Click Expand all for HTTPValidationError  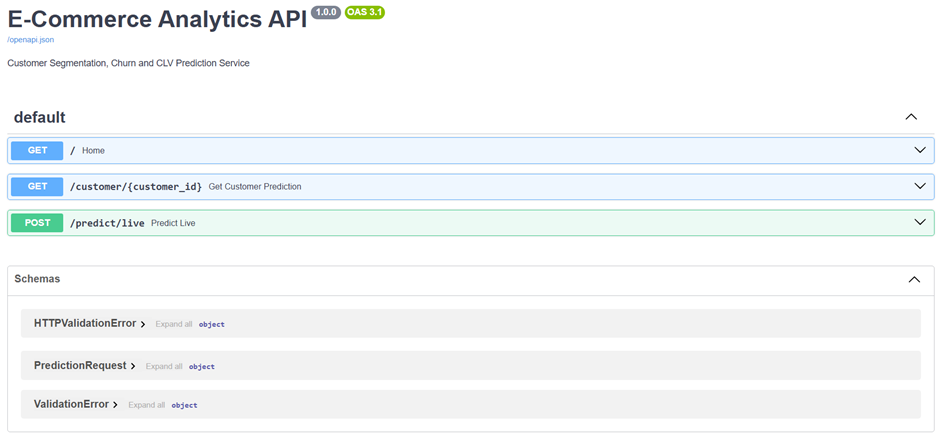[x=173, y=324]
